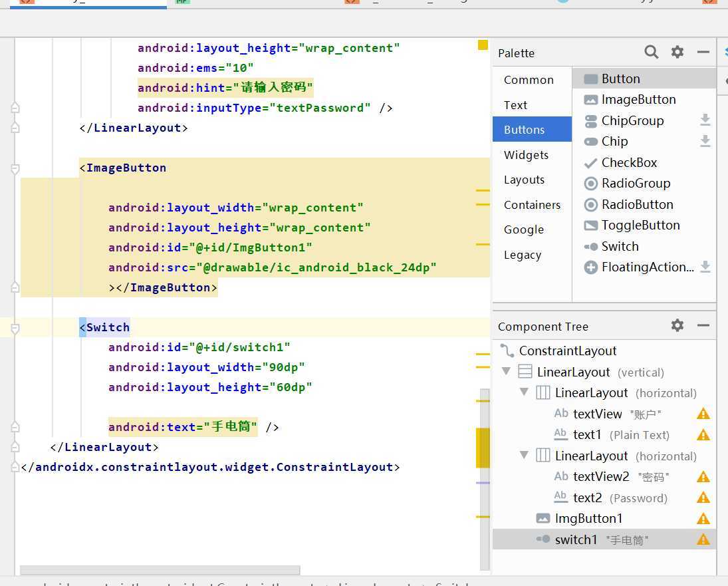The width and height of the screenshot is (728, 586).
Task: Open the Containers palette category
Action: [x=532, y=205]
